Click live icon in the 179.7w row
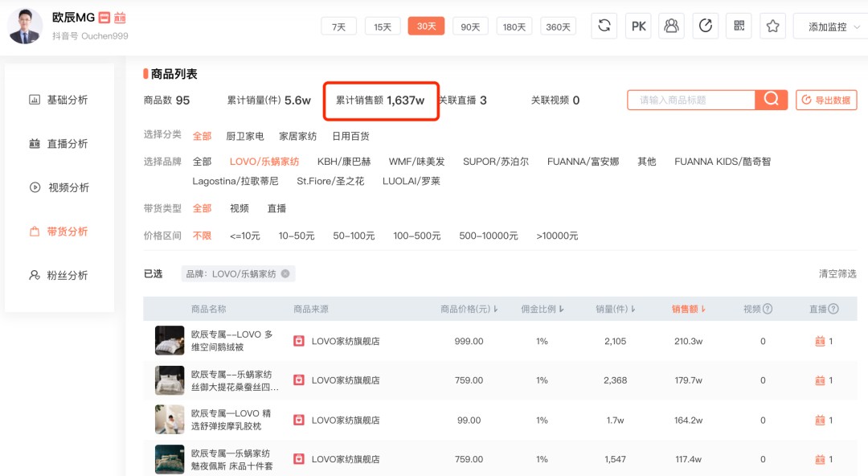The height and width of the screenshot is (476, 868). click(x=820, y=380)
